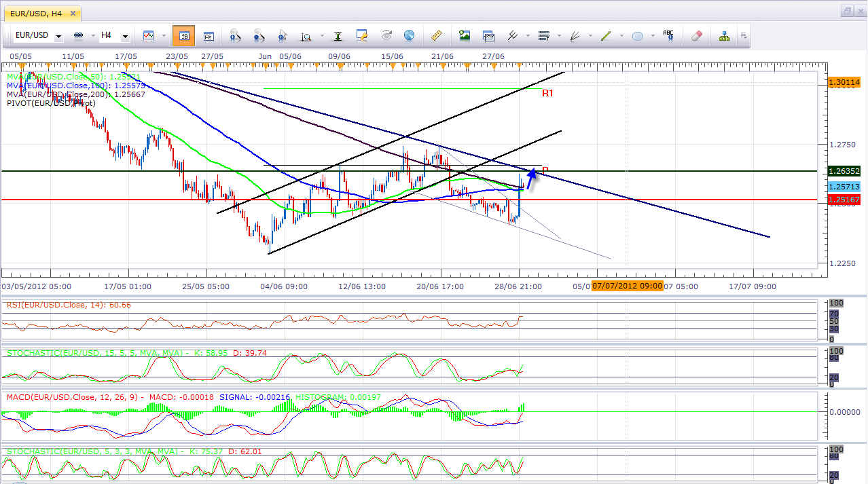Click the RSI(EUR/USD.Close, 14) label
The width and height of the screenshot is (868, 484).
(x=69, y=305)
